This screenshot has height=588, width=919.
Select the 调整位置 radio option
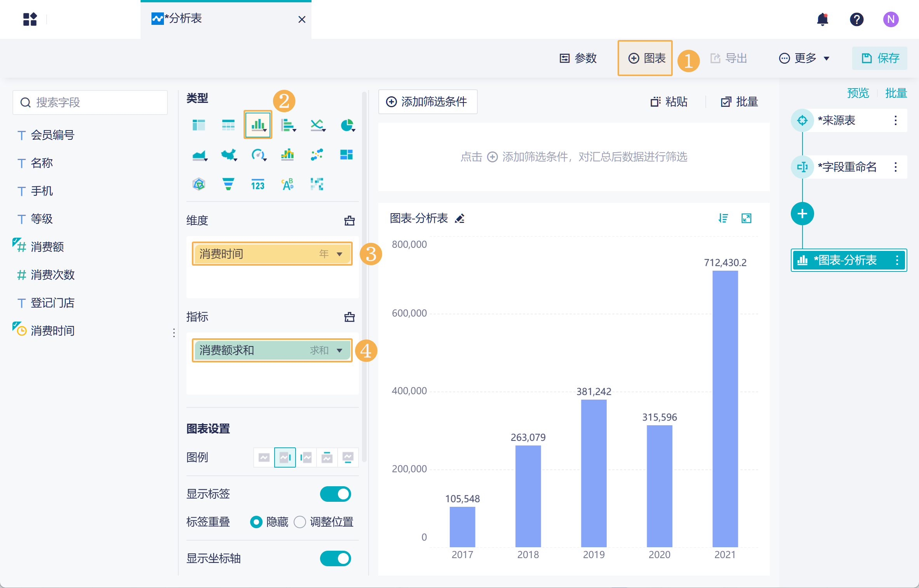pyautogui.click(x=300, y=522)
